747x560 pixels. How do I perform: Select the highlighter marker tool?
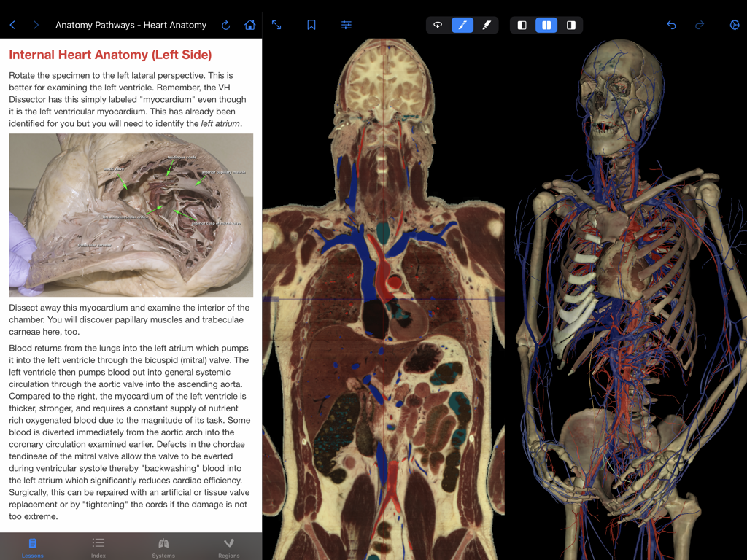(x=487, y=24)
